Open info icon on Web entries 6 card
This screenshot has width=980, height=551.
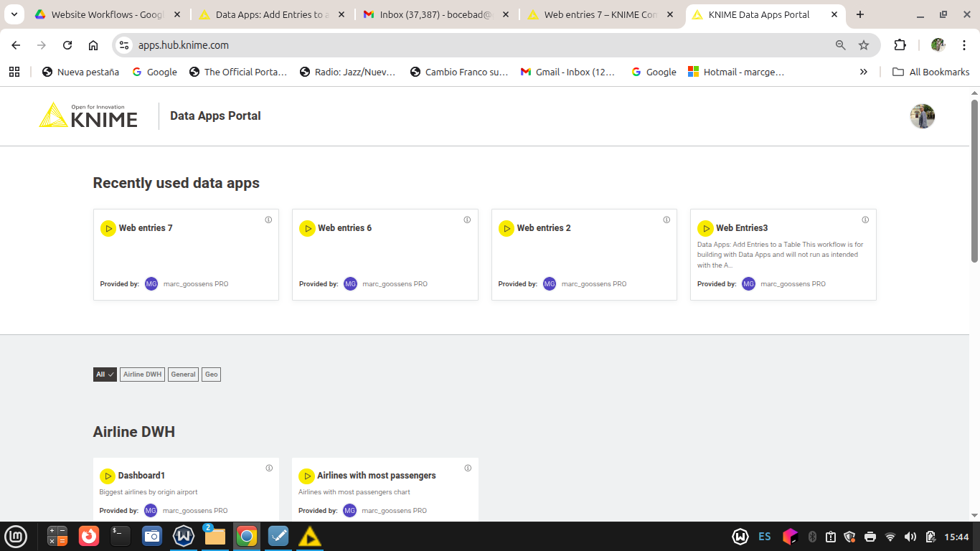[x=467, y=220]
